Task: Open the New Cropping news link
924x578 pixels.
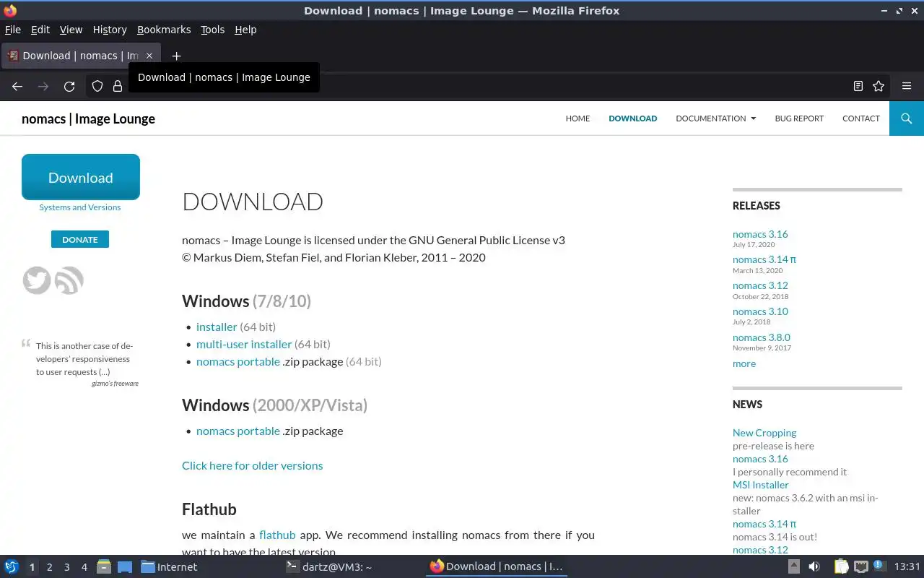Action: (764, 433)
